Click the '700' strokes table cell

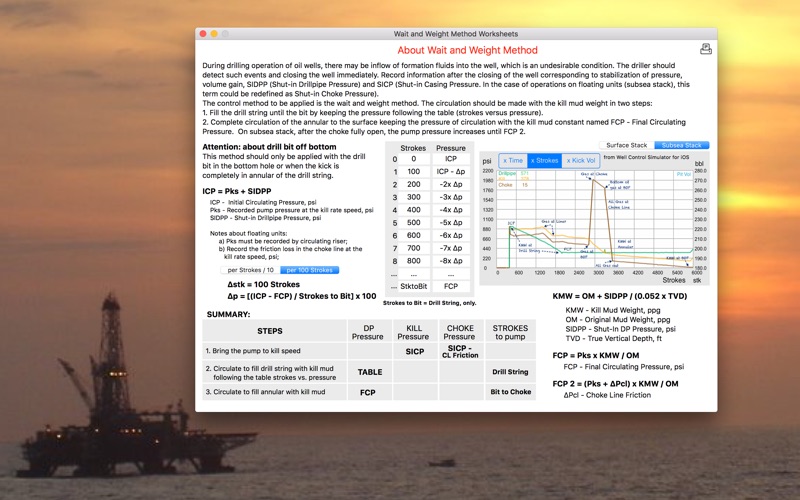[414, 248]
